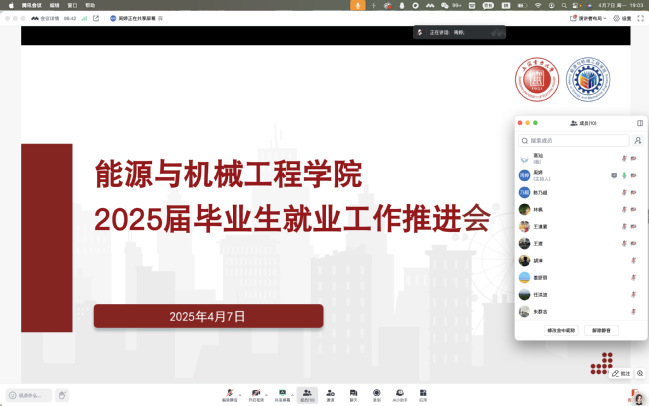
Task: Toggle 开启视频 camera in bottom toolbar
Action: coord(255,394)
